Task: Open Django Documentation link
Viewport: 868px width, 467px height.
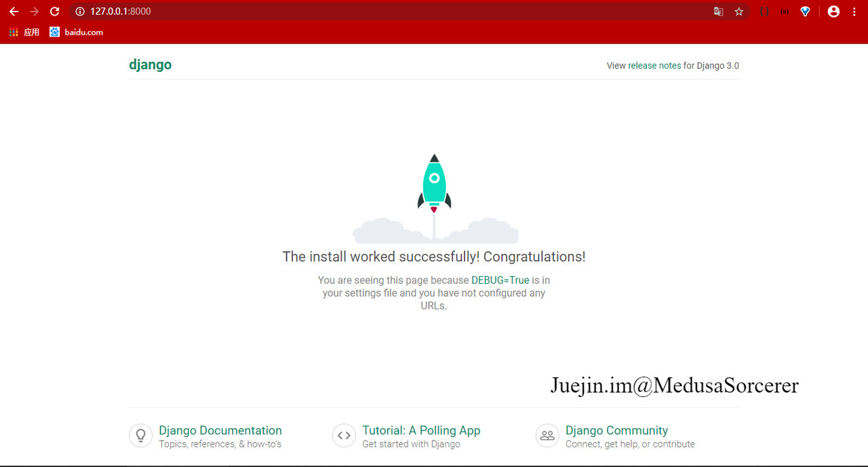Action: [x=220, y=430]
